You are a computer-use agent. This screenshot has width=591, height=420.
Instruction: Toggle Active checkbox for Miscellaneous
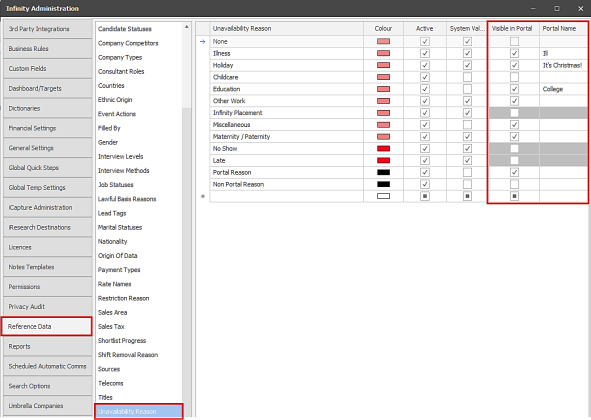point(425,125)
